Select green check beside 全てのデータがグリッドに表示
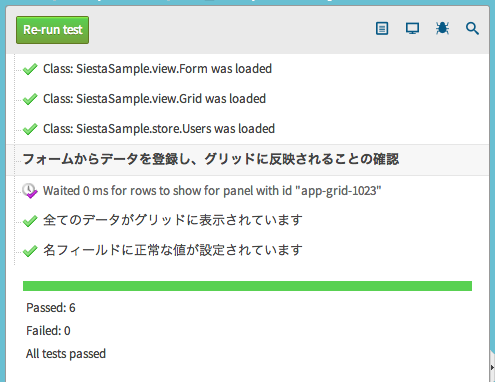This screenshot has width=495, height=382. tap(30, 221)
